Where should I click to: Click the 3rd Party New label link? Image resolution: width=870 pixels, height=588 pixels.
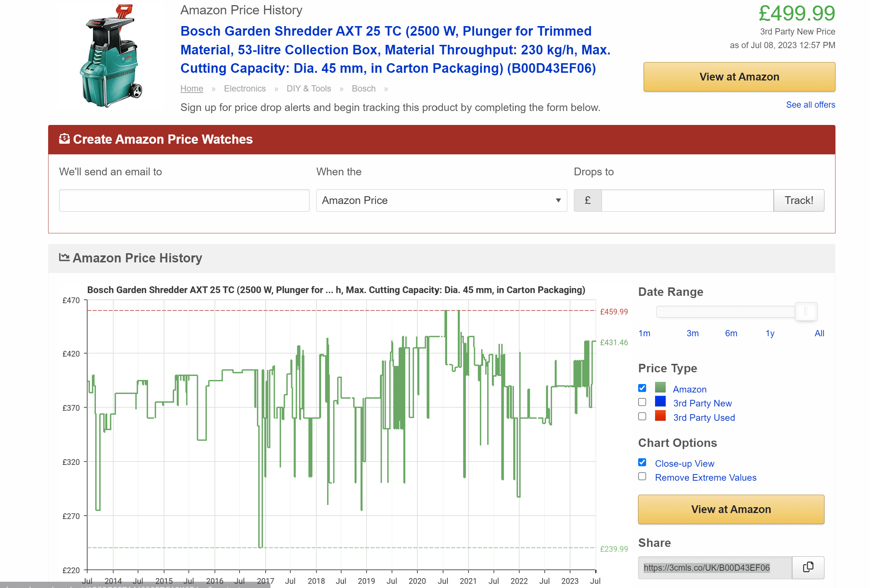(702, 404)
